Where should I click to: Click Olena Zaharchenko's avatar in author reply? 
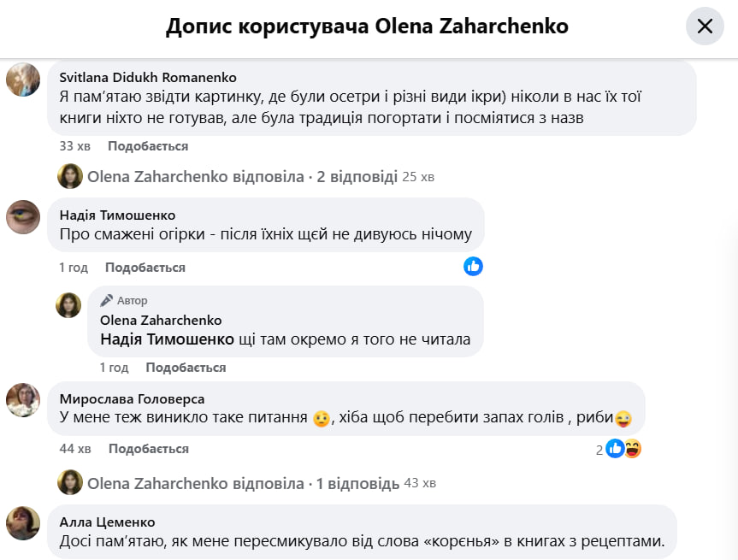tap(68, 305)
